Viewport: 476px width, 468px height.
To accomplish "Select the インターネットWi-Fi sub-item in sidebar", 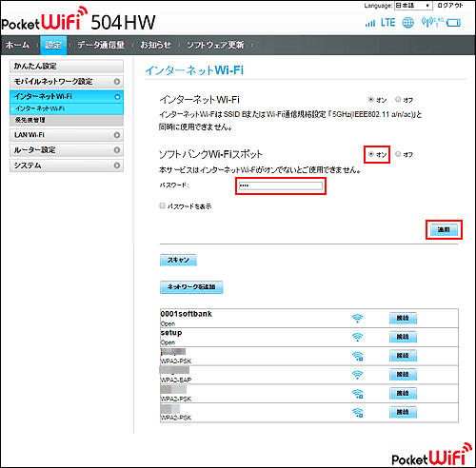I will [x=67, y=108].
